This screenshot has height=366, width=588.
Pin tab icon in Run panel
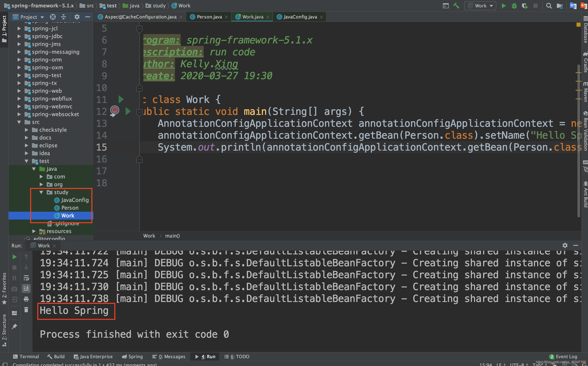14,326
